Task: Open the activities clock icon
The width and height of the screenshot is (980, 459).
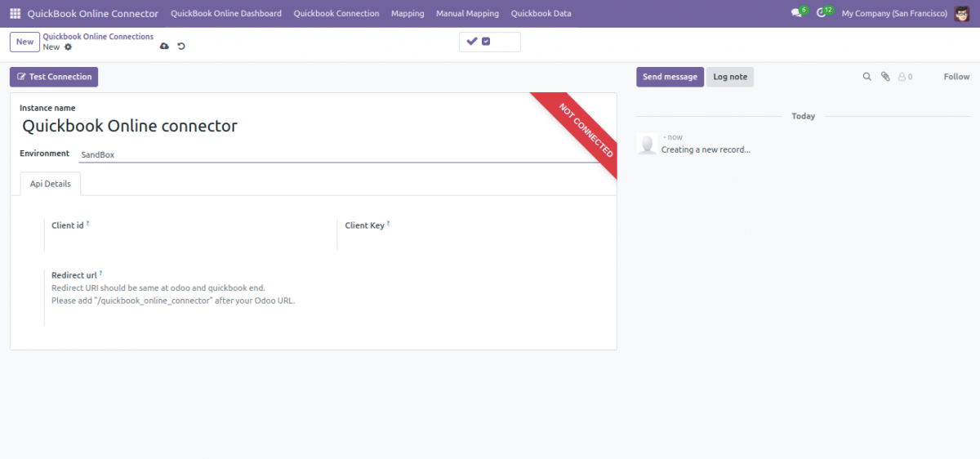Action: 822,13
